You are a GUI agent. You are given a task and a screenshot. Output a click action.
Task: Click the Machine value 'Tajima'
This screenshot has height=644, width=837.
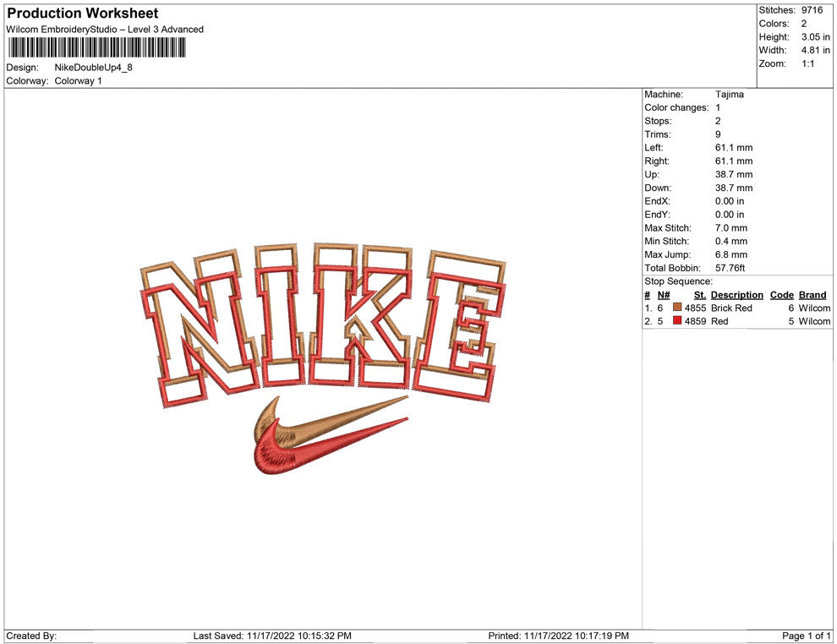[729, 94]
